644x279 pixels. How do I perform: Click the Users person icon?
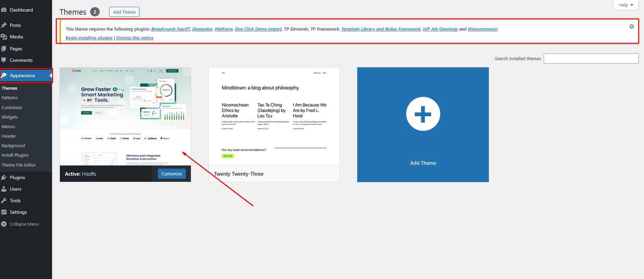click(4, 189)
